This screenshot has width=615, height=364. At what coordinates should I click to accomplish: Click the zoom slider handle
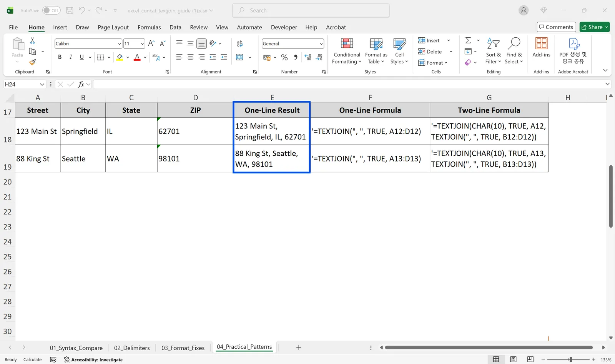(x=570, y=359)
